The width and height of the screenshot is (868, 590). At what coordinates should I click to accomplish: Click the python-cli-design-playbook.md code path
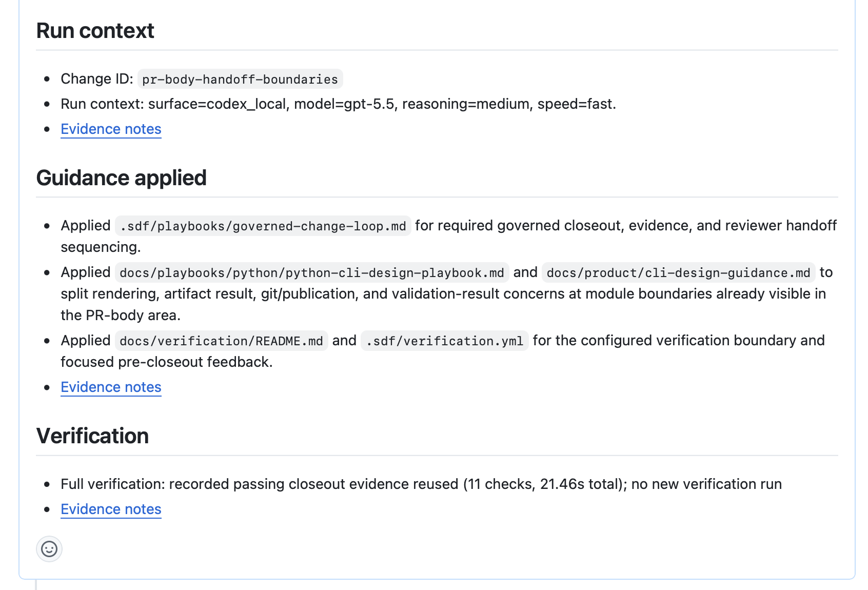point(312,272)
